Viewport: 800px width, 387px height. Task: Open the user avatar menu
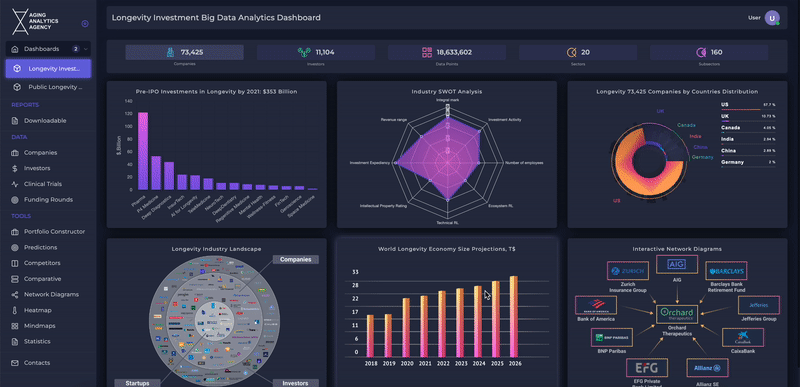(x=772, y=18)
